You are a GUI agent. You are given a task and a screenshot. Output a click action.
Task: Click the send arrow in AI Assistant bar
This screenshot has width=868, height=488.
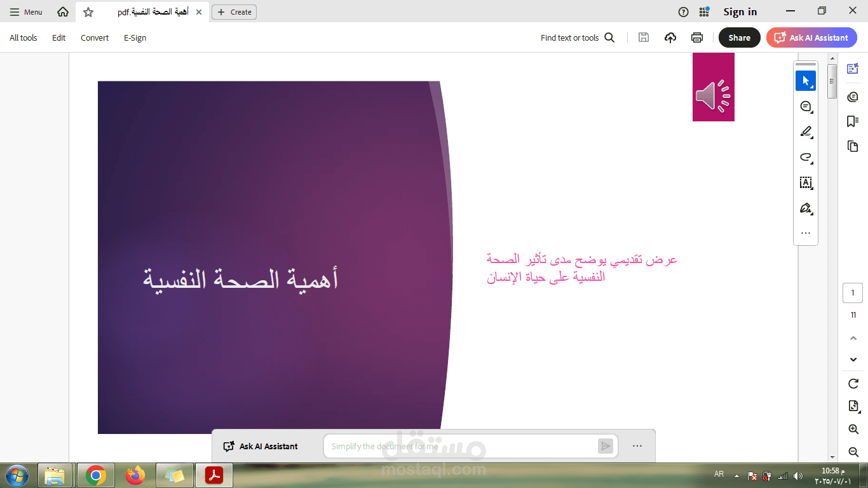click(x=606, y=446)
